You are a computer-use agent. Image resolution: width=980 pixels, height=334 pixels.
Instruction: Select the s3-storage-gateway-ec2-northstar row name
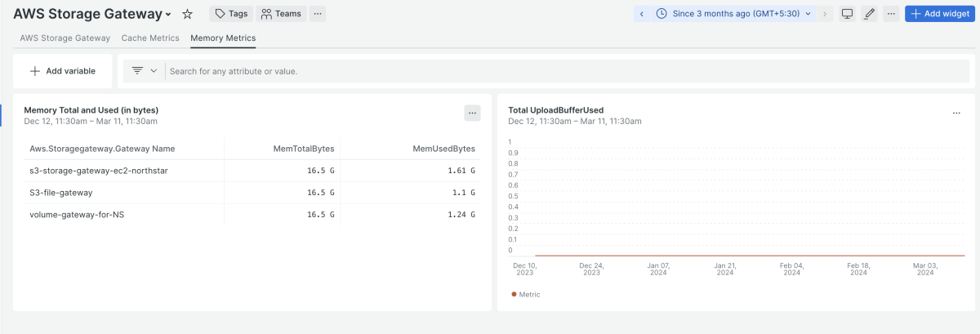point(99,171)
